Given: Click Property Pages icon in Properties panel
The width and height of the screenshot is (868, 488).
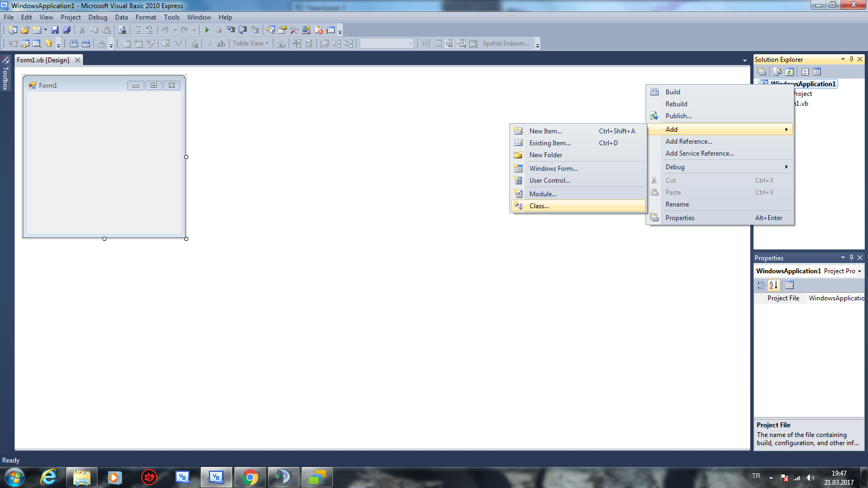Looking at the screenshot, I should 789,285.
